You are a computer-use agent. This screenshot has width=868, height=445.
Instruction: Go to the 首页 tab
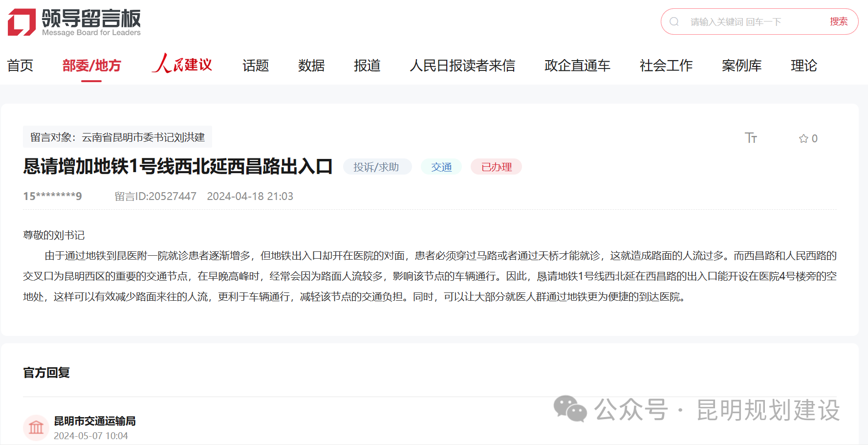coord(20,65)
